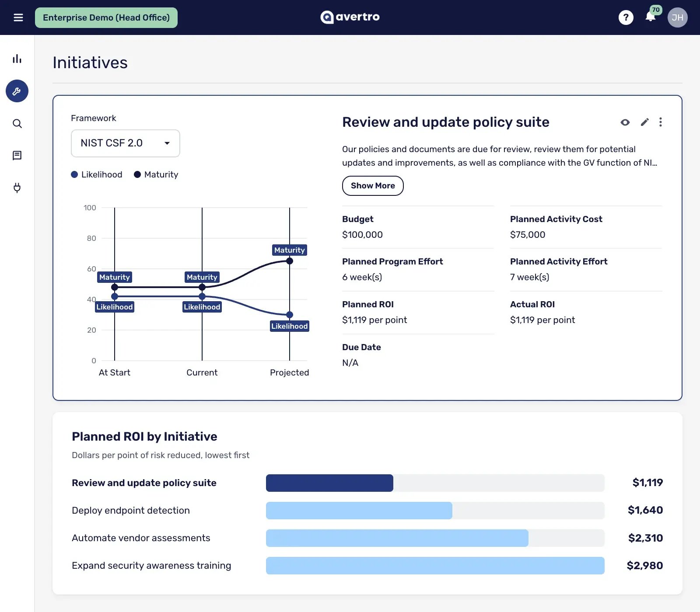Click the Projected axis label
Image resolution: width=700 pixels, height=612 pixels.
(290, 372)
